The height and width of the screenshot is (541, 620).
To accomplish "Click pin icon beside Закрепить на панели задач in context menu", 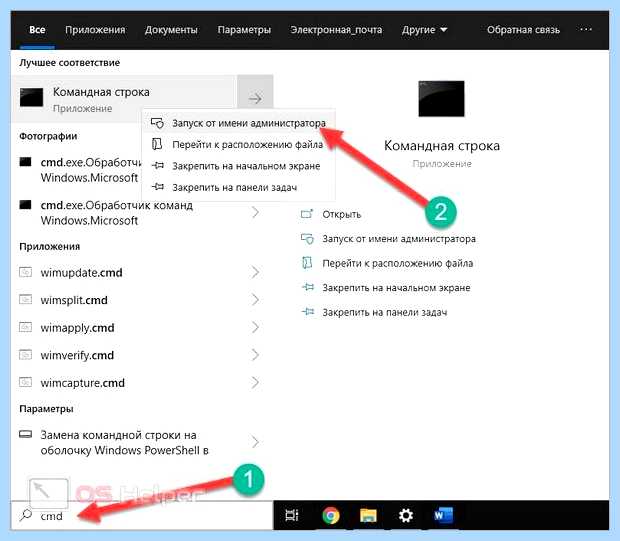I will click(158, 187).
